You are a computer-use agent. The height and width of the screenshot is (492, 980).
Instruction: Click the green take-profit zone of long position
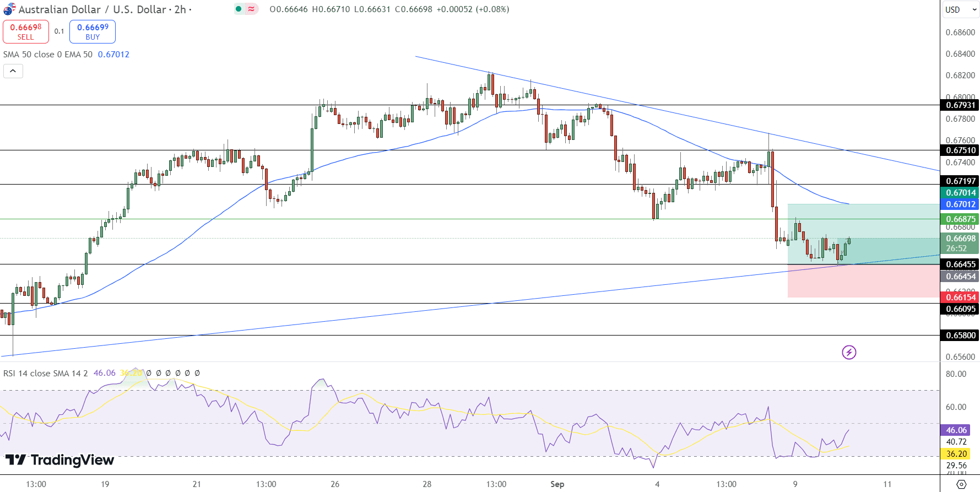click(863, 234)
